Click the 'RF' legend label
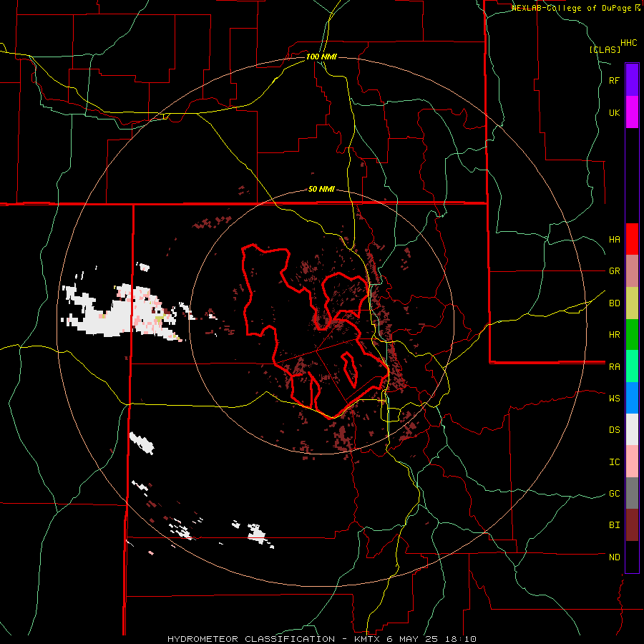The image size is (644, 644). coord(614,80)
